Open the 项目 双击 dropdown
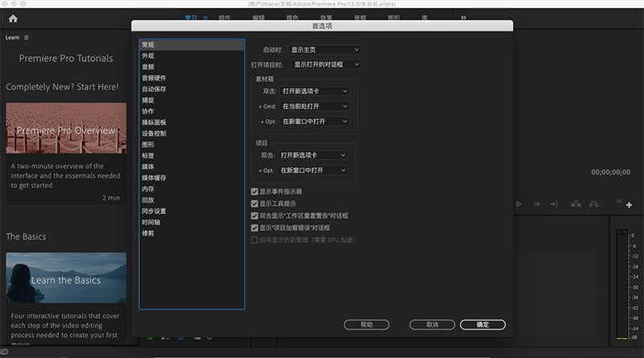Screen dimensions: 644x358 coord(312,155)
